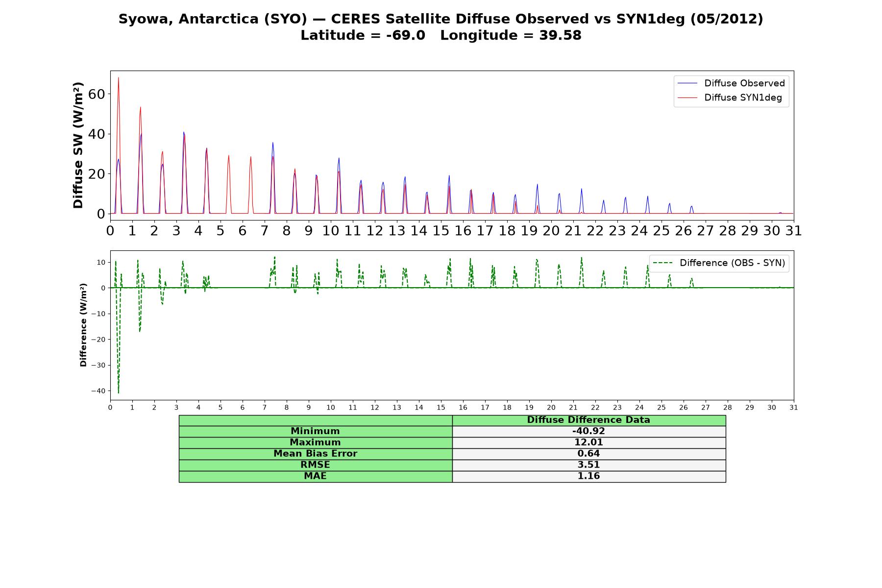Click the Diffuse SW y-axis label

point(78,145)
